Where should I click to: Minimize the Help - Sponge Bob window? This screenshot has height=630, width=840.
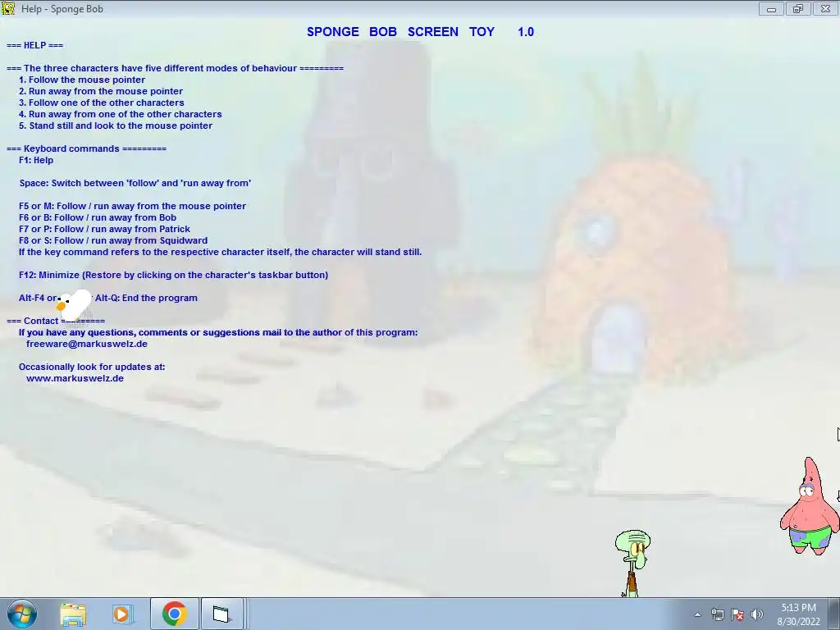tap(771, 8)
